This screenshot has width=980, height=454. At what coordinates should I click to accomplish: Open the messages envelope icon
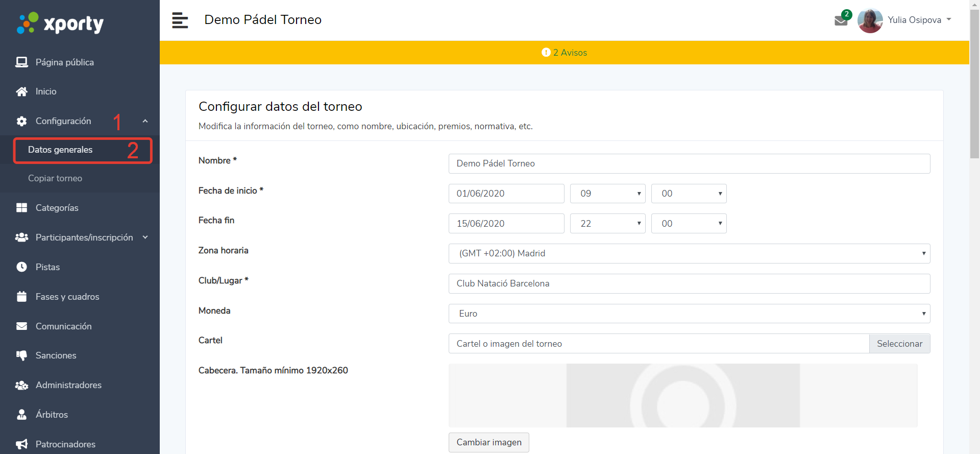(x=841, y=20)
